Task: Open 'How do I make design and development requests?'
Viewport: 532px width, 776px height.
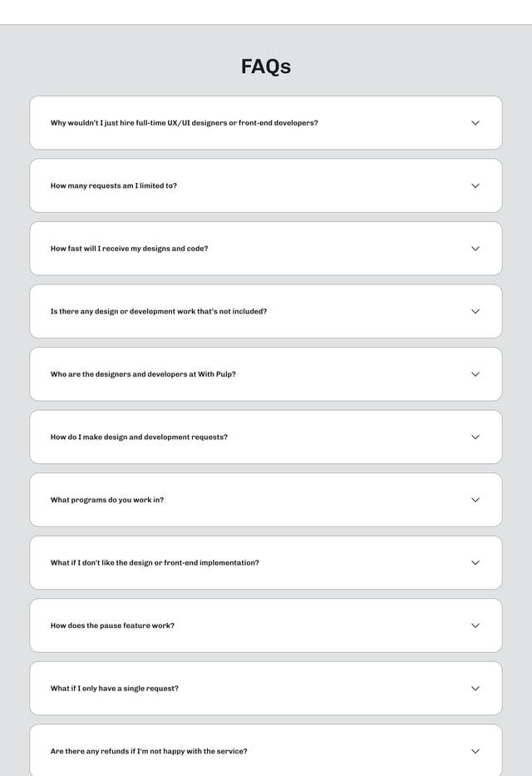Action: [139, 437]
